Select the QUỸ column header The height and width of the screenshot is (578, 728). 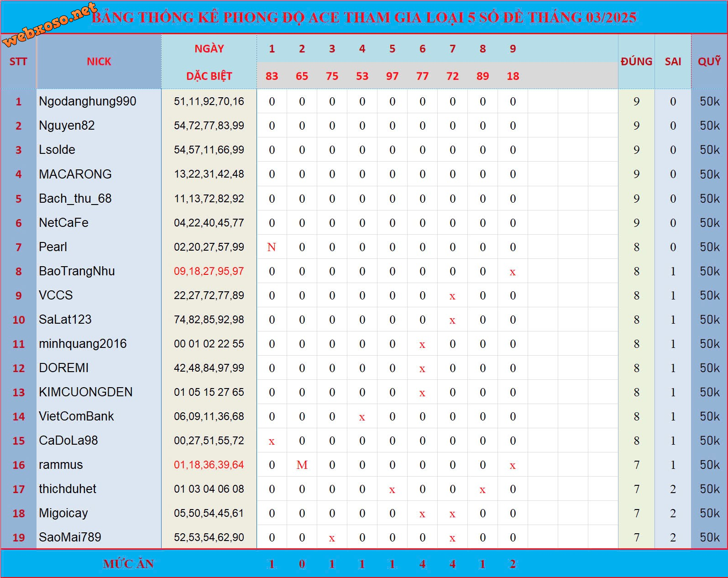click(709, 61)
